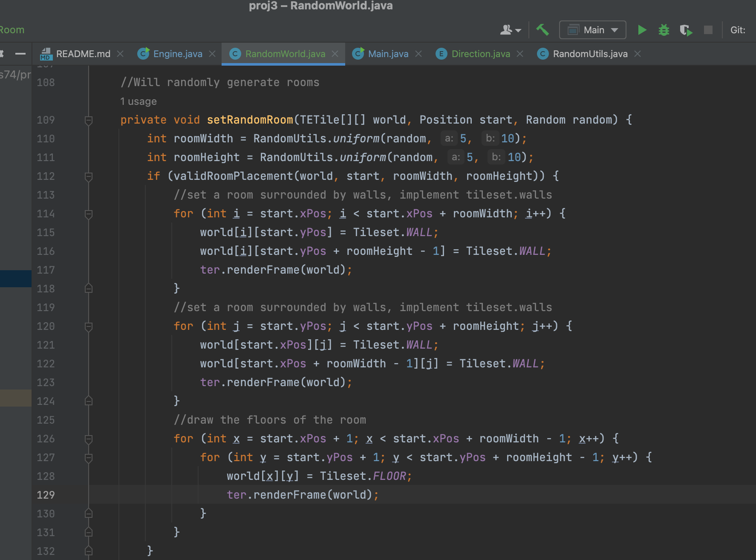
Task: Collapse the setRandomRoom method at line 109
Action: point(89,120)
